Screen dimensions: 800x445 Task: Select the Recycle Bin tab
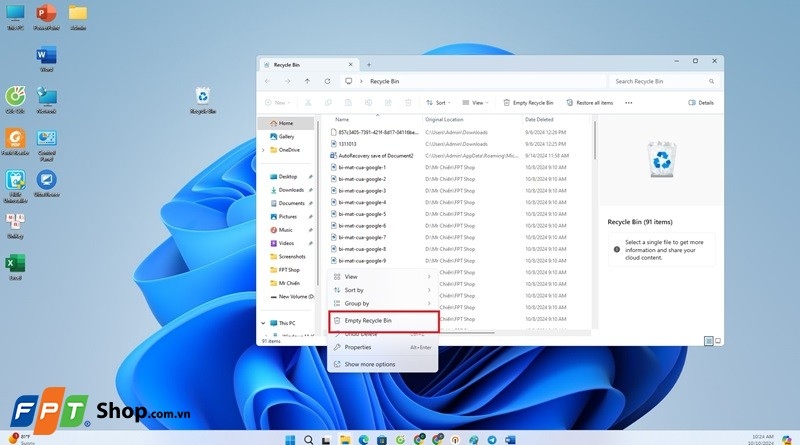click(309, 65)
